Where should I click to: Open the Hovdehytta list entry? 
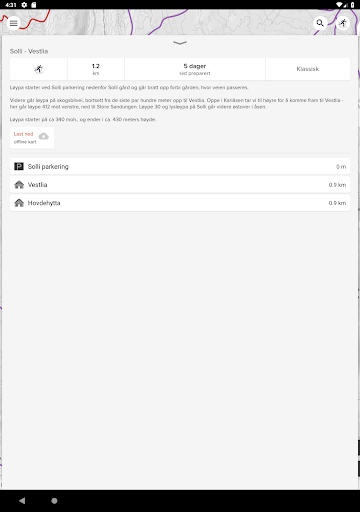click(x=180, y=203)
